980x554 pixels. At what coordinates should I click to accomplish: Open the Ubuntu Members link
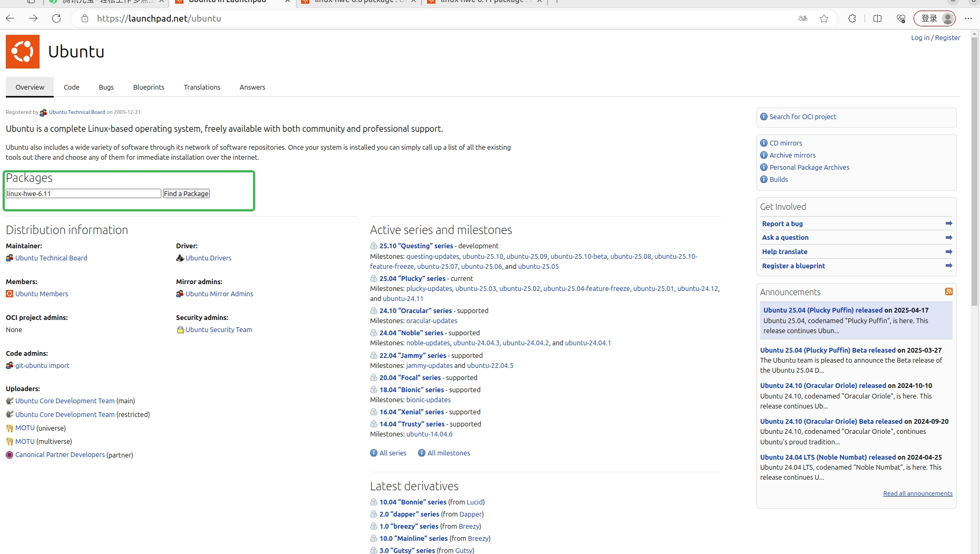coord(42,294)
